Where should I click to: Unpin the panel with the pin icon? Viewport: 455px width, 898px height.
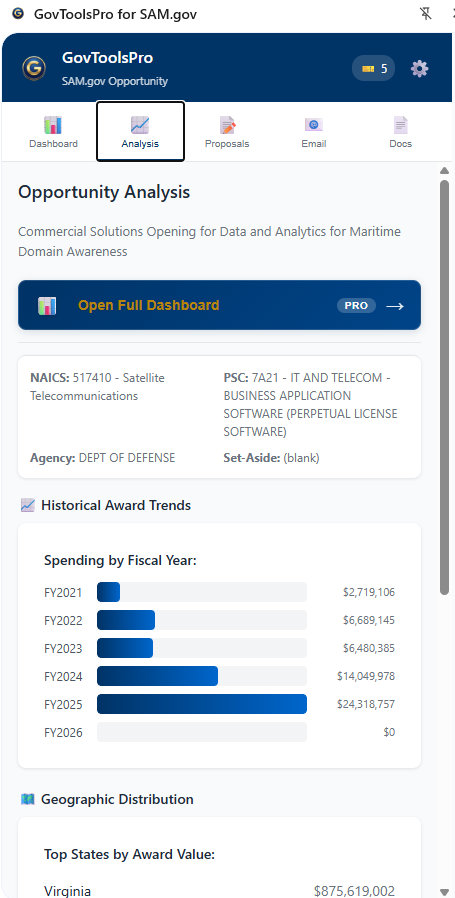426,14
